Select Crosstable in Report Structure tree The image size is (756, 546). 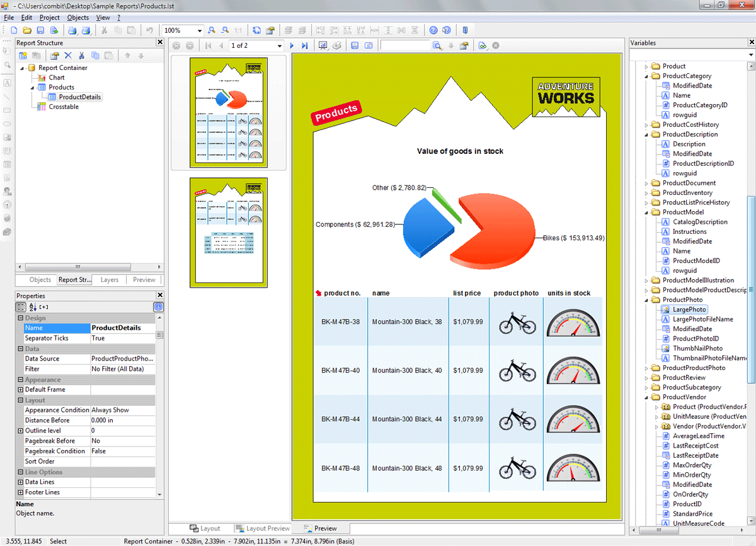pyautogui.click(x=64, y=107)
